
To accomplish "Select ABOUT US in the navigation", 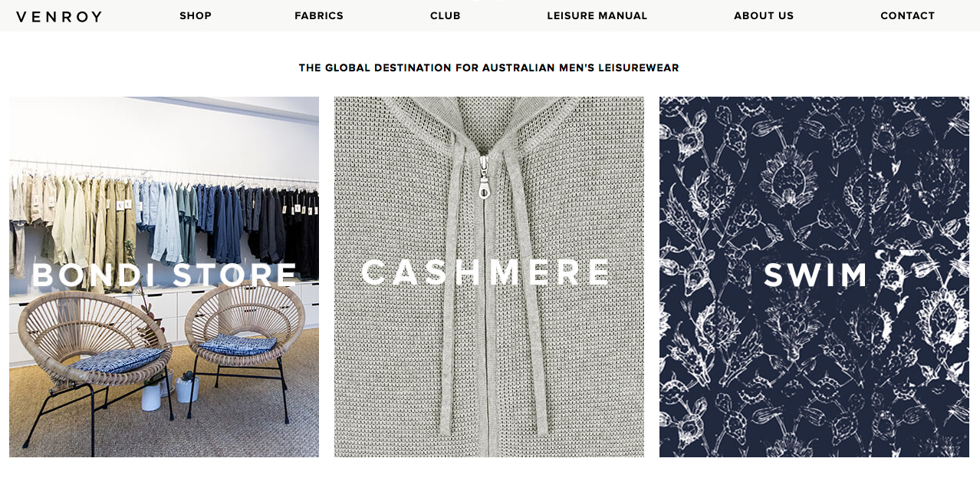I will click(764, 15).
